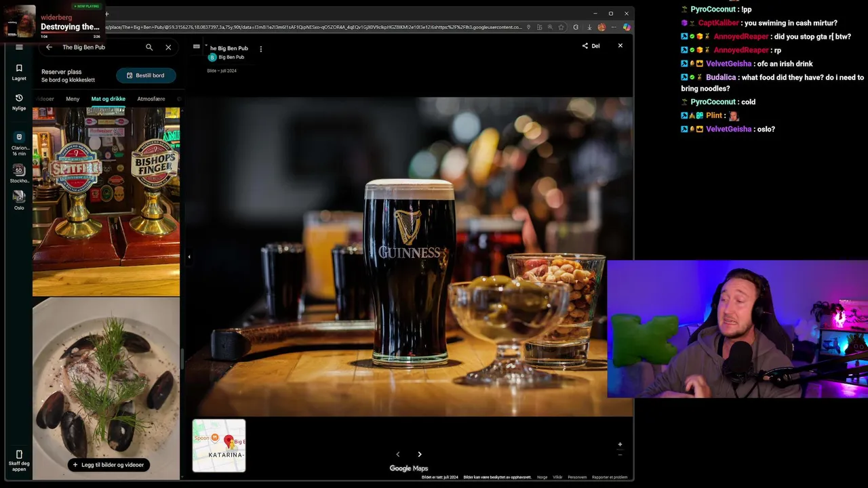
Task: Open the Google Maps hamburger menu
Action: coord(19,47)
